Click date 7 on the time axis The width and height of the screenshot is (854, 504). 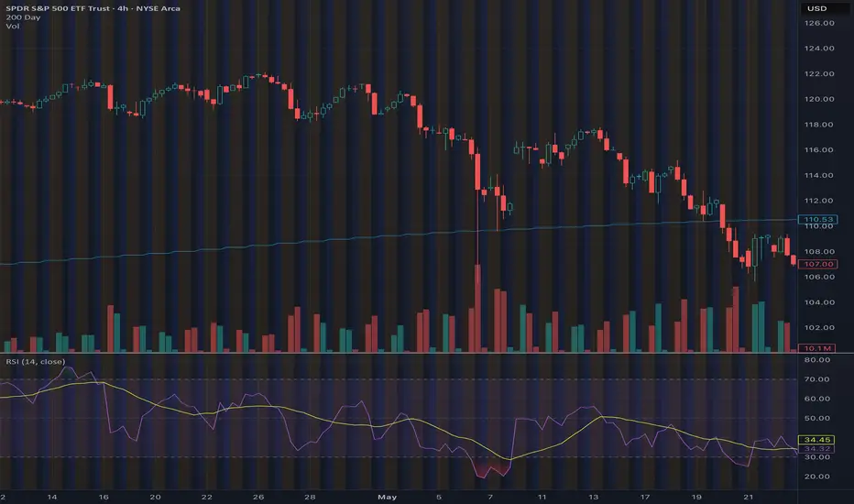(490, 497)
